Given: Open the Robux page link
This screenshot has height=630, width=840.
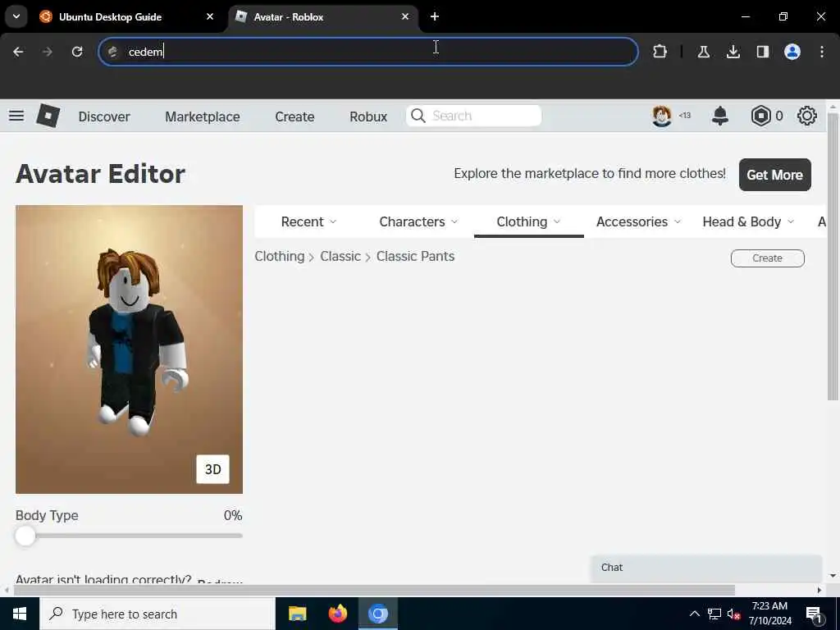Looking at the screenshot, I should pyautogui.click(x=368, y=116).
